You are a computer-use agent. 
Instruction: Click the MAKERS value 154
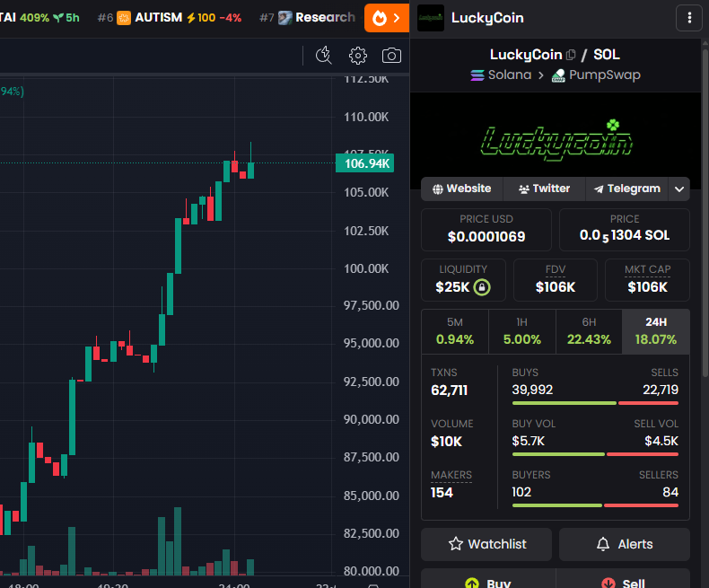442,493
